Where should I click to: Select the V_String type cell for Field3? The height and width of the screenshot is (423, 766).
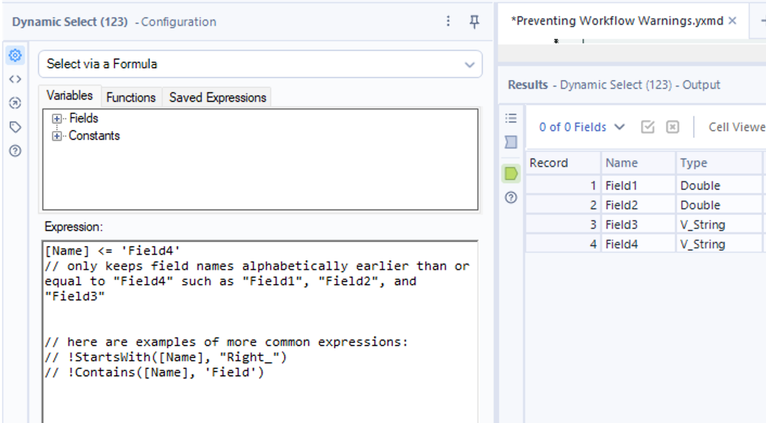point(719,225)
